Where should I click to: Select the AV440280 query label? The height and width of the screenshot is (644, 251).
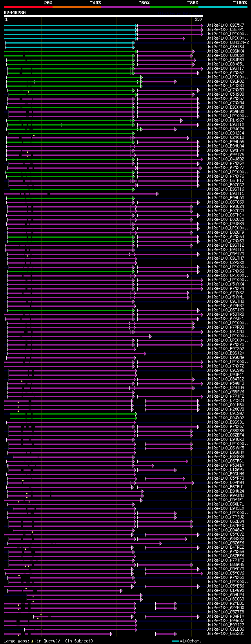(15, 13)
